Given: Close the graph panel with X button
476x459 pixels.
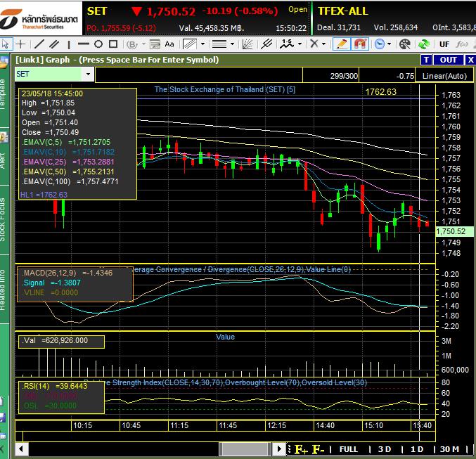Looking at the screenshot, I should pyautogui.click(x=470, y=60).
